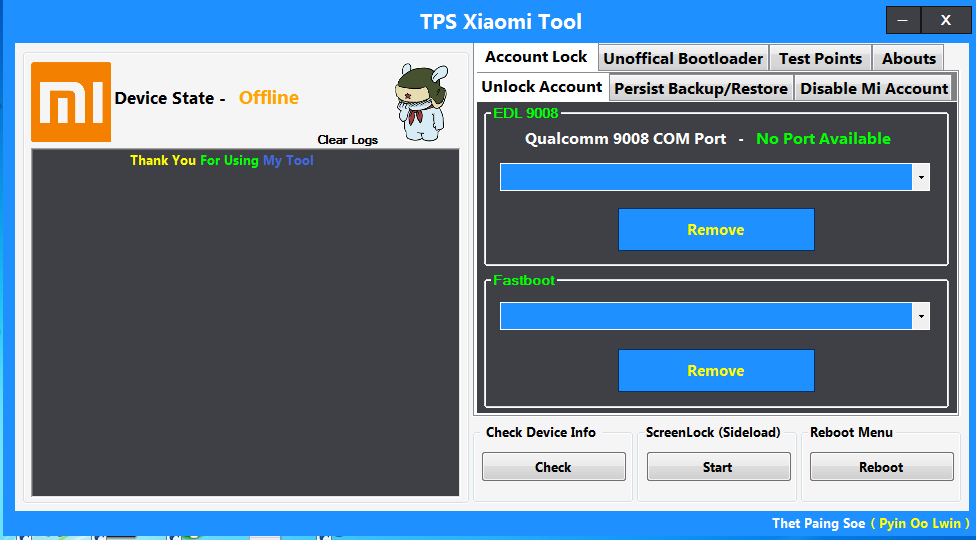976x540 pixels.
Task: Click the orange Mi logo
Action: (71, 102)
